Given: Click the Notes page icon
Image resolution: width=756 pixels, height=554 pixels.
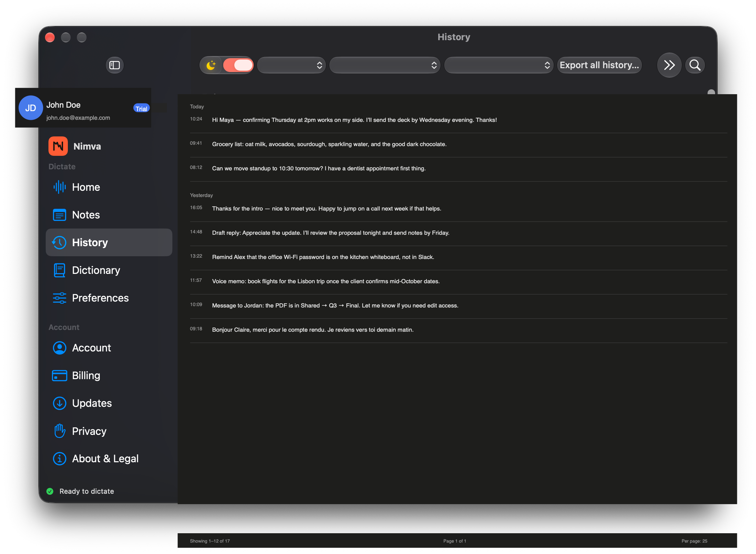Looking at the screenshot, I should pyautogui.click(x=60, y=215).
